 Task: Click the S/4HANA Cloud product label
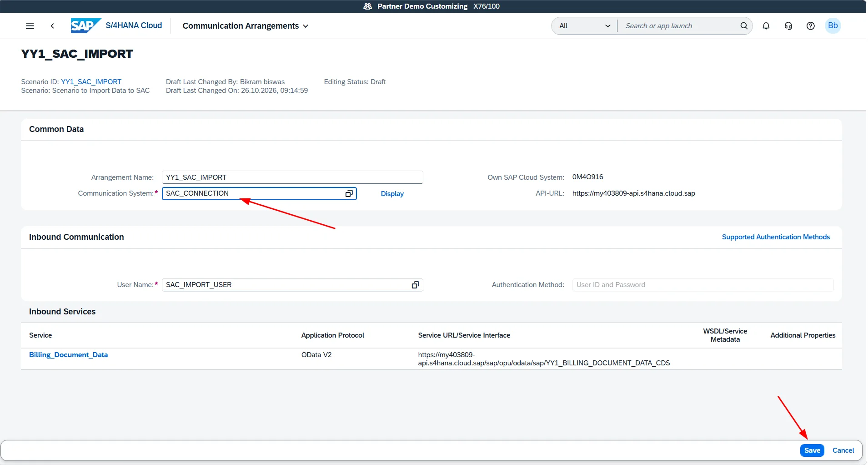pyautogui.click(x=134, y=25)
